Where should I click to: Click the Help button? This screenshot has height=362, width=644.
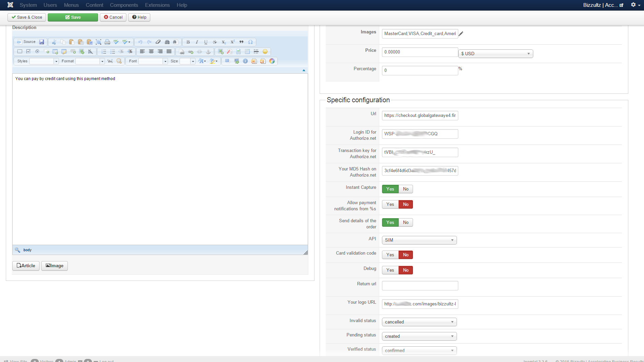tap(139, 17)
